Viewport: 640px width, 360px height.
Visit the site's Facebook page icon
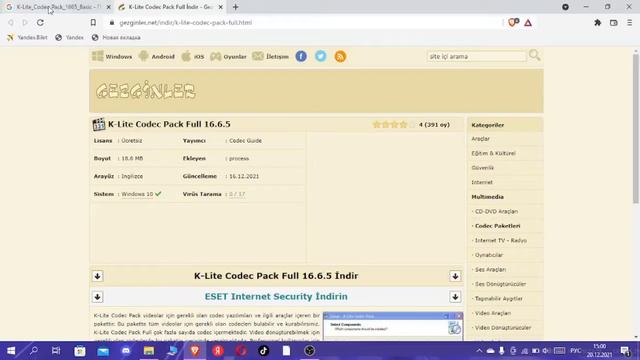[x=301, y=56]
